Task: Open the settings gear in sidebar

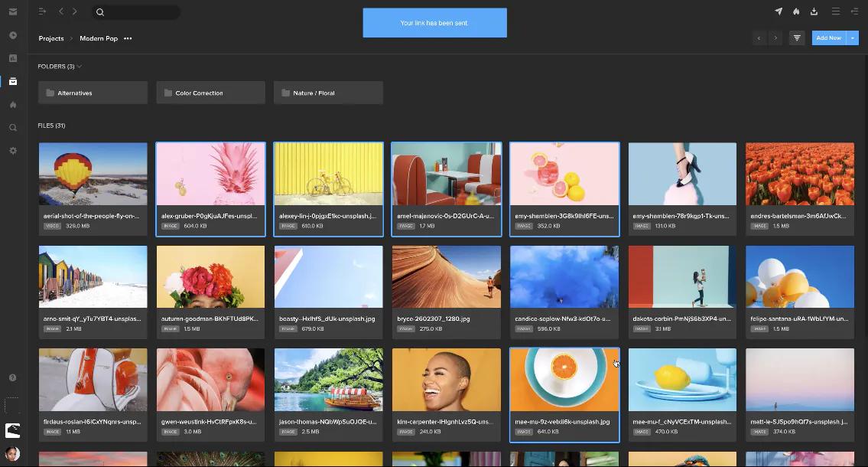Action: coord(13,151)
